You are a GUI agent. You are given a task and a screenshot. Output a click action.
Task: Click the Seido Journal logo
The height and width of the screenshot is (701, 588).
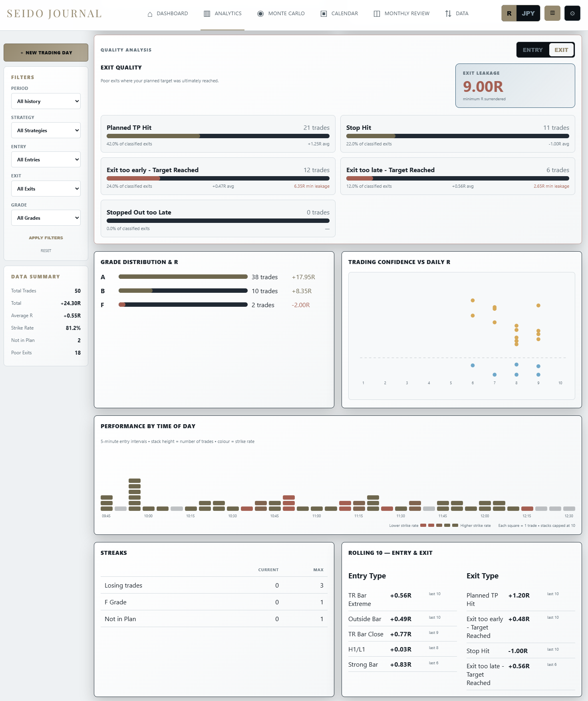coord(54,14)
